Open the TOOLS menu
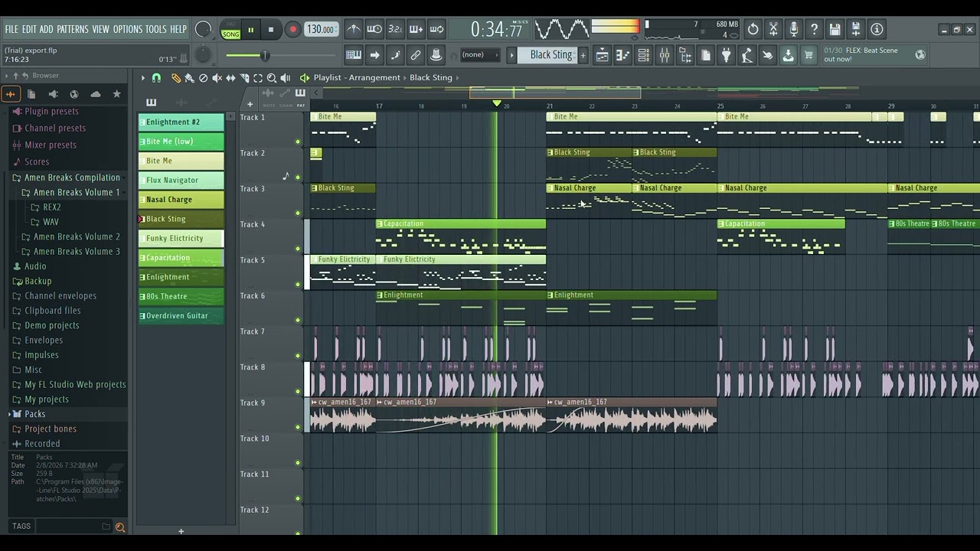 tap(156, 29)
